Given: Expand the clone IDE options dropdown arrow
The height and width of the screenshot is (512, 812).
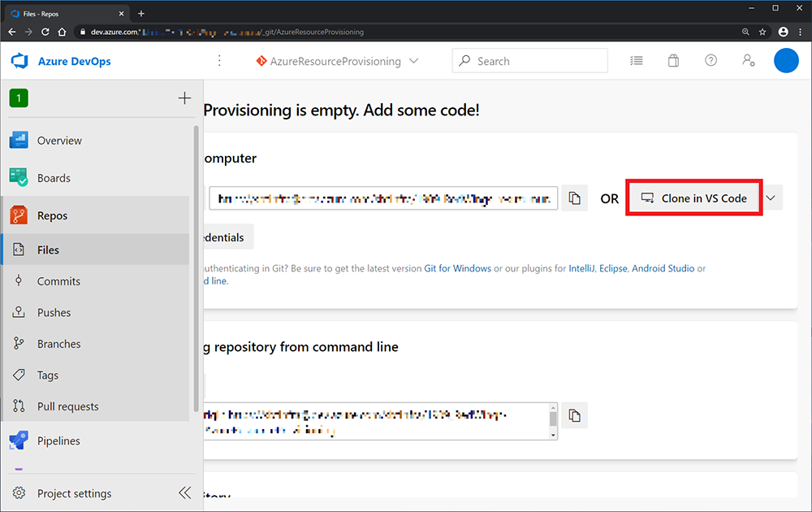Looking at the screenshot, I should coord(771,198).
